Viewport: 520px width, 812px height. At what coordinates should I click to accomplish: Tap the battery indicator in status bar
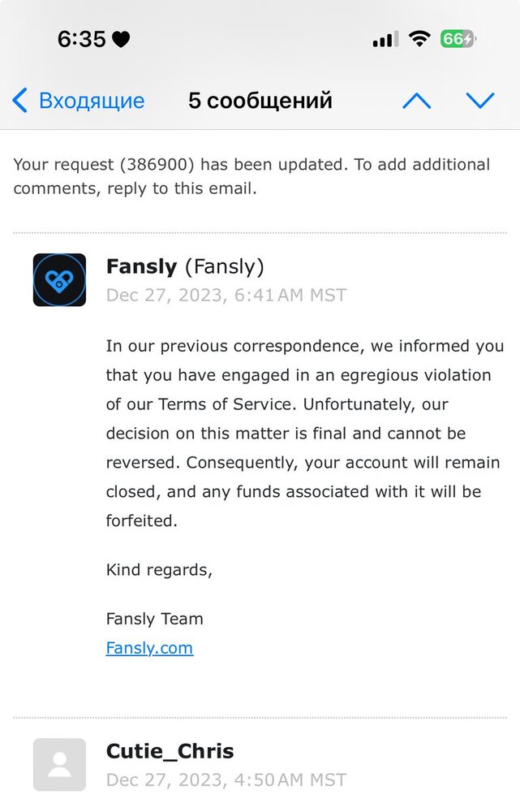tap(458, 39)
